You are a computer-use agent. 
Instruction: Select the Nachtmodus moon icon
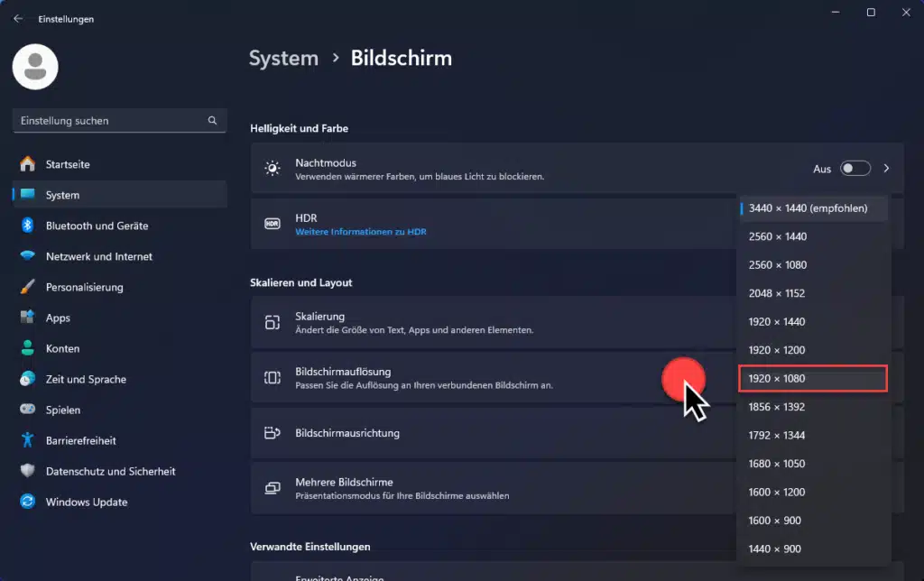[x=272, y=166]
